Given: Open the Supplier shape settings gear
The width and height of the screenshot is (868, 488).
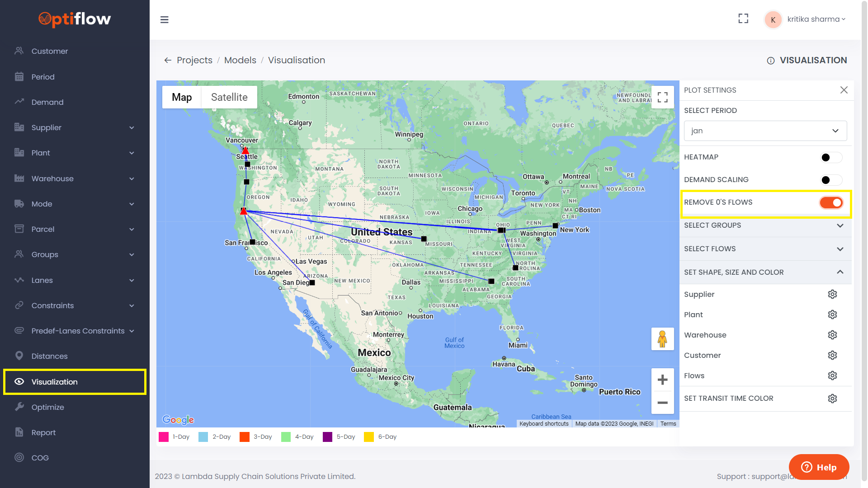Looking at the screenshot, I should (x=832, y=294).
